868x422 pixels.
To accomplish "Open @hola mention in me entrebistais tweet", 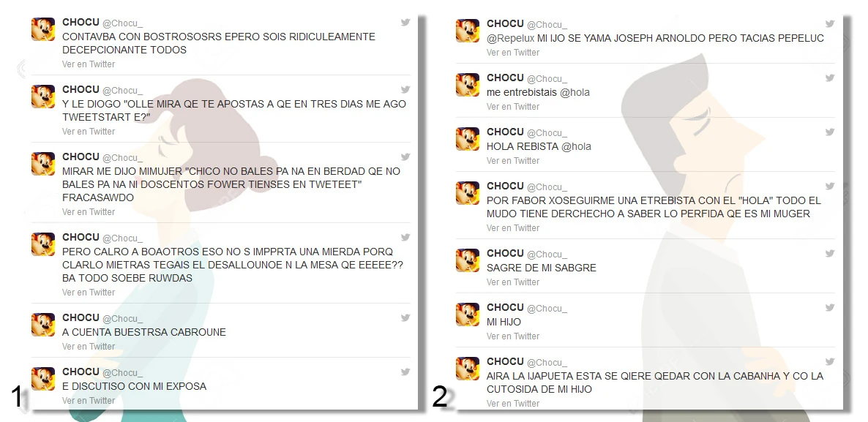I will pos(575,92).
